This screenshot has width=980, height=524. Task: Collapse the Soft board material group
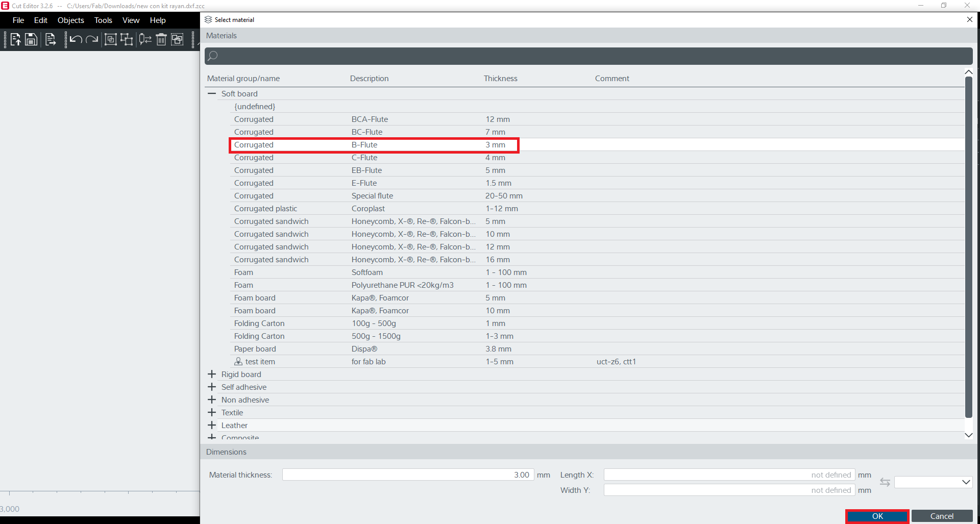(212, 94)
